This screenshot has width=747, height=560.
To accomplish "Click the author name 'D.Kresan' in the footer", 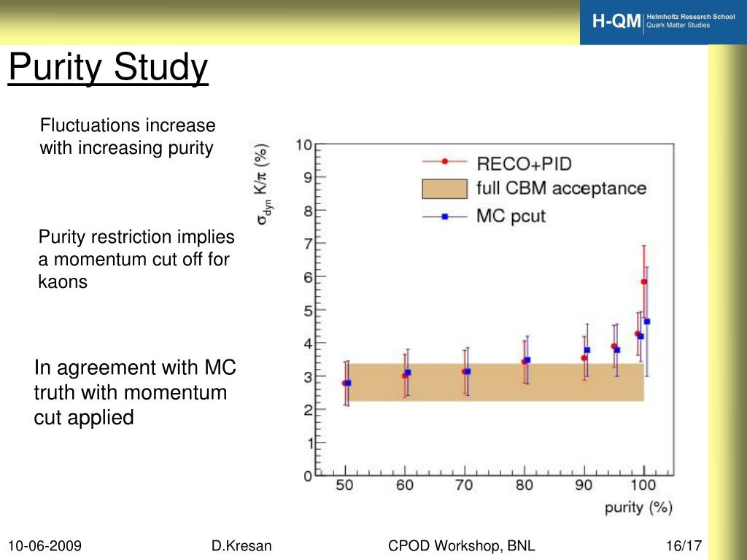I will [x=241, y=545].
